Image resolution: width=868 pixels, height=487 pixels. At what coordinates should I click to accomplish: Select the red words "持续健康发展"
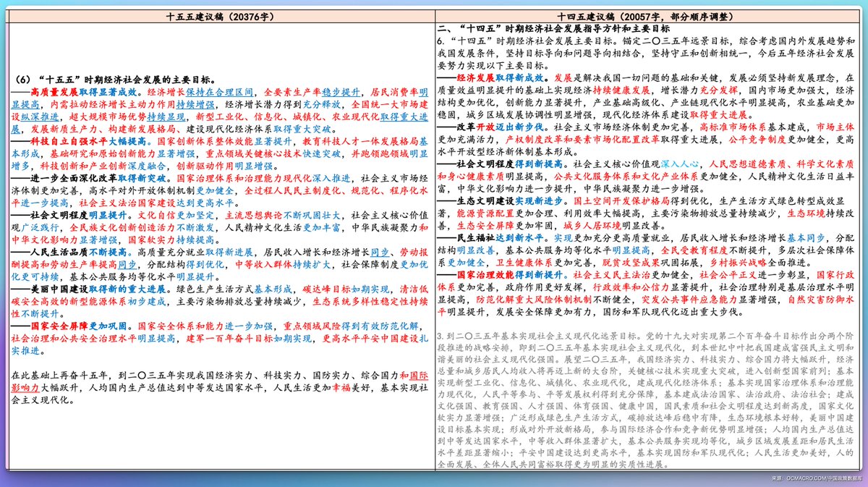point(621,90)
